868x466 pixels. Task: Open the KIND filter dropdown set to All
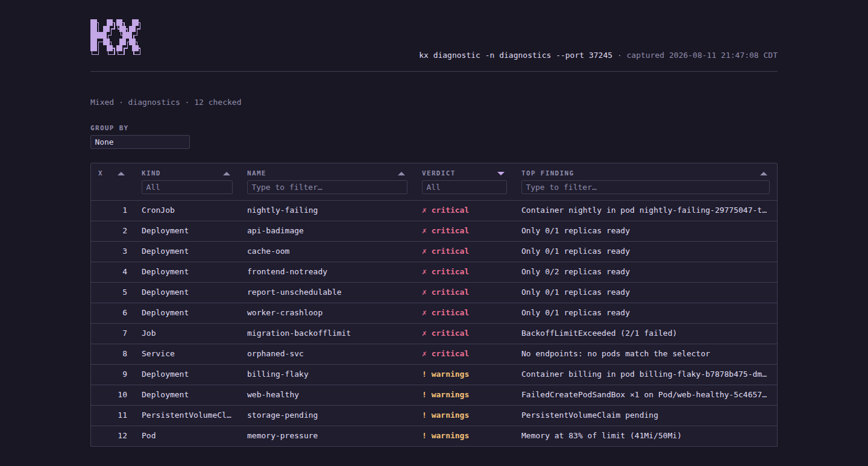coord(187,187)
